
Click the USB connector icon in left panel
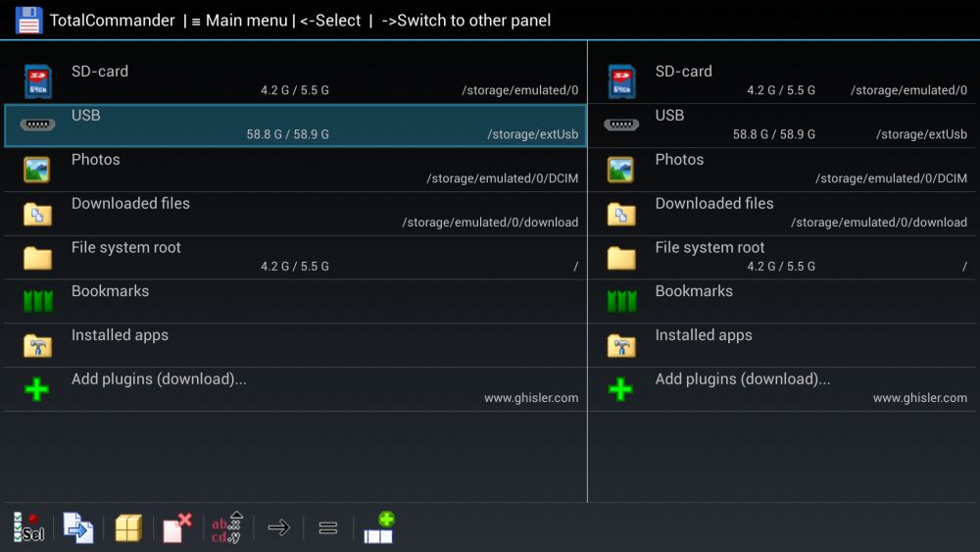(37, 125)
